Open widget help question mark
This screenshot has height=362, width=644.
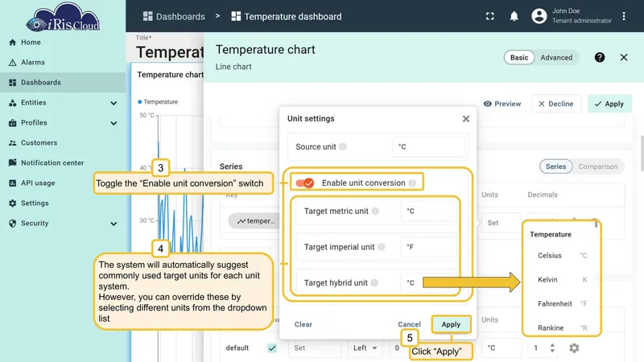(x=599, y=57)
